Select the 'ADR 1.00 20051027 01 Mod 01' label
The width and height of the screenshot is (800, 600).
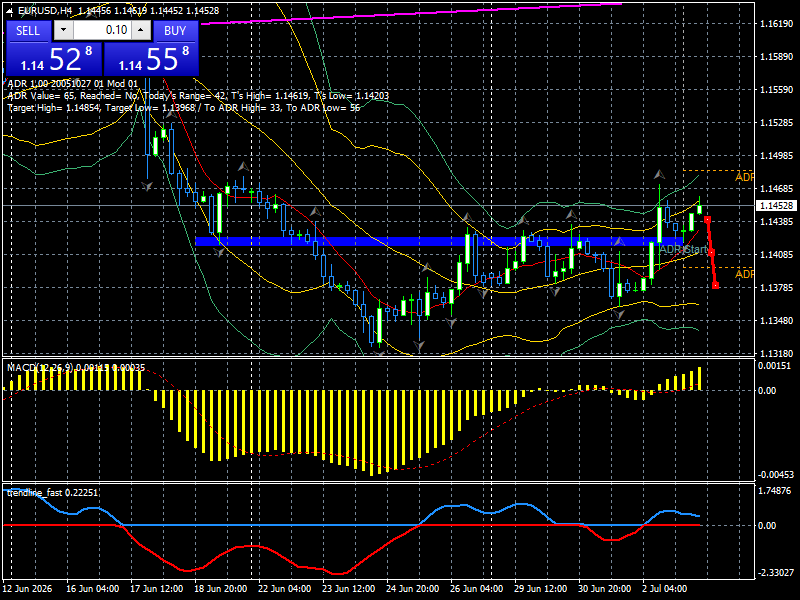pos(72,84)
